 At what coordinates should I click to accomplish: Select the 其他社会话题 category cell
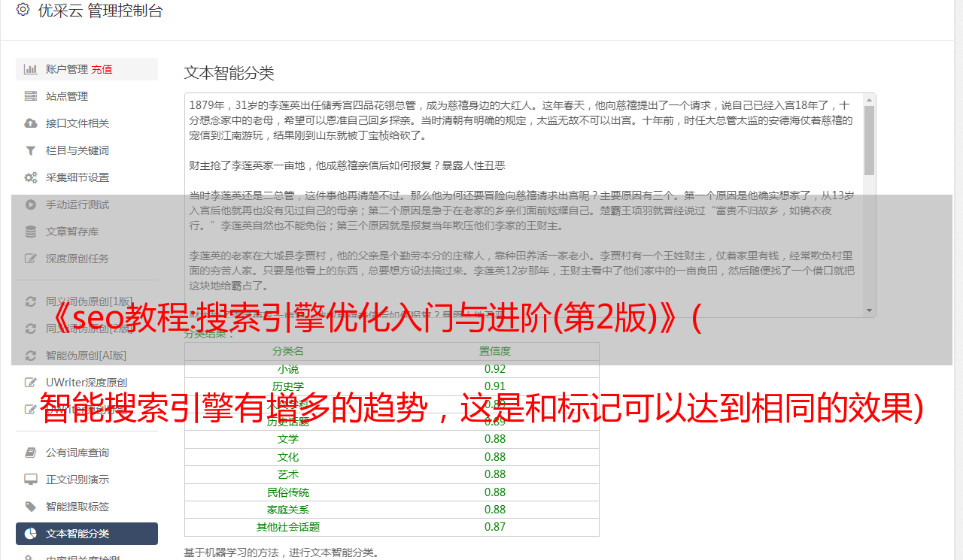click(x=288, y=527)
